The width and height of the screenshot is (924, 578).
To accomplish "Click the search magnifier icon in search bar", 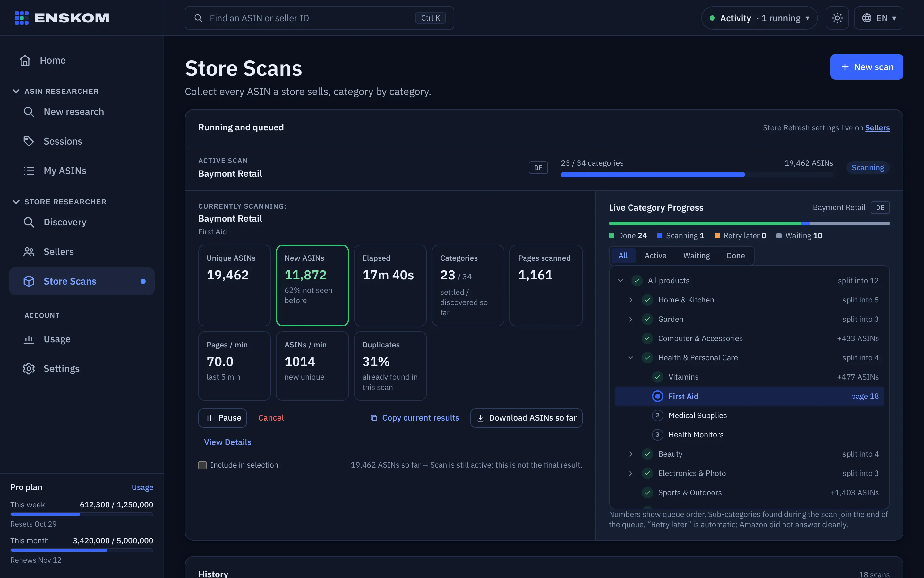I will (x=198, y=18).
